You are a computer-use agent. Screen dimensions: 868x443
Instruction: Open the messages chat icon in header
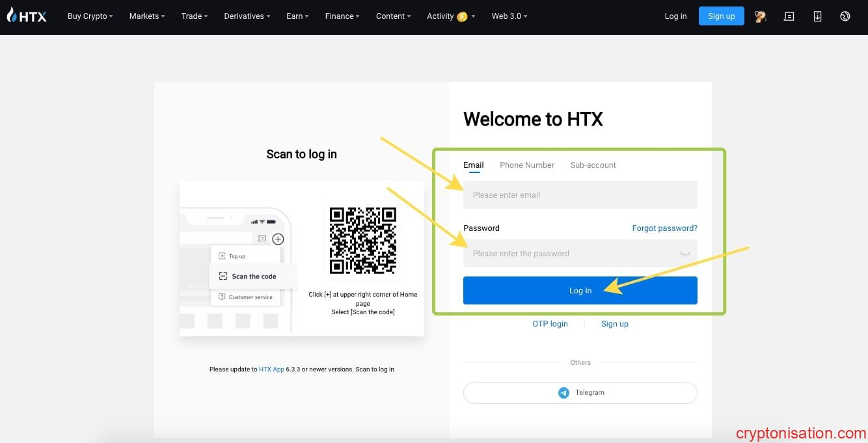(x=789, y=16)
